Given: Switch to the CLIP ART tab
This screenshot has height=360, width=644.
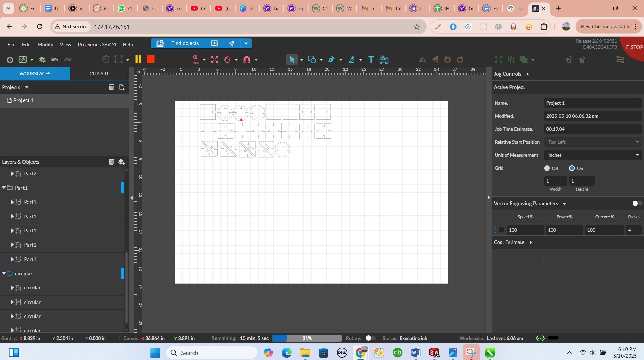Looking at the screenshot, I should [x=99, y=74].
